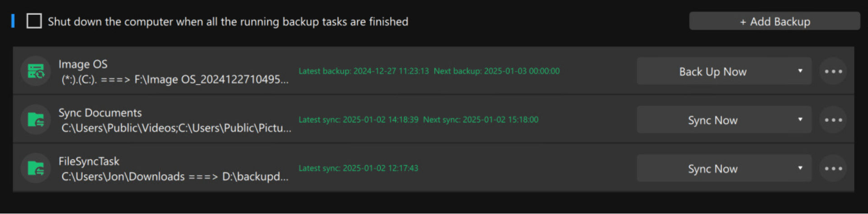
Task: Click Sync Now for Sync Documents
Action: point(712,120)
